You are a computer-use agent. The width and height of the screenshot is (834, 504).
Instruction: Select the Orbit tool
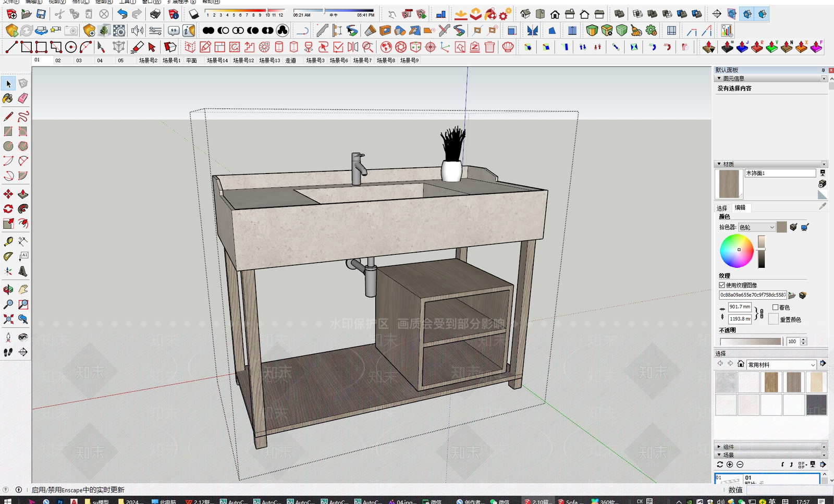8,289
